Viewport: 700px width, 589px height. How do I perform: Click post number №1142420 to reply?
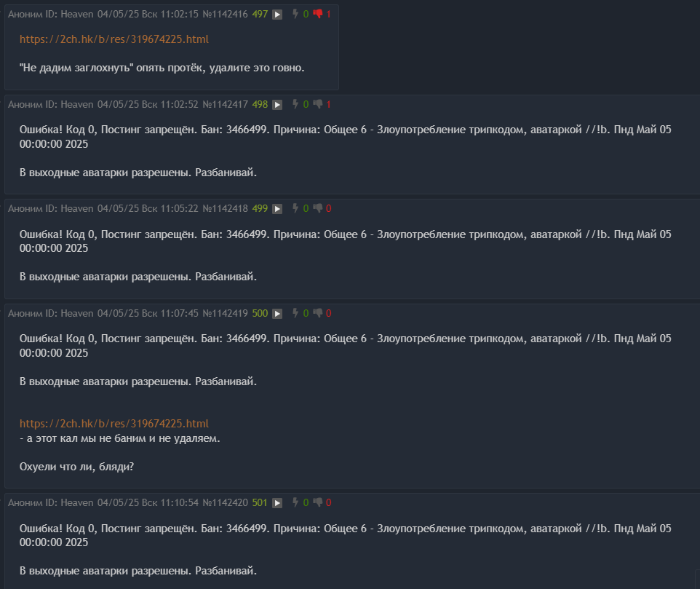pos(225,503)
